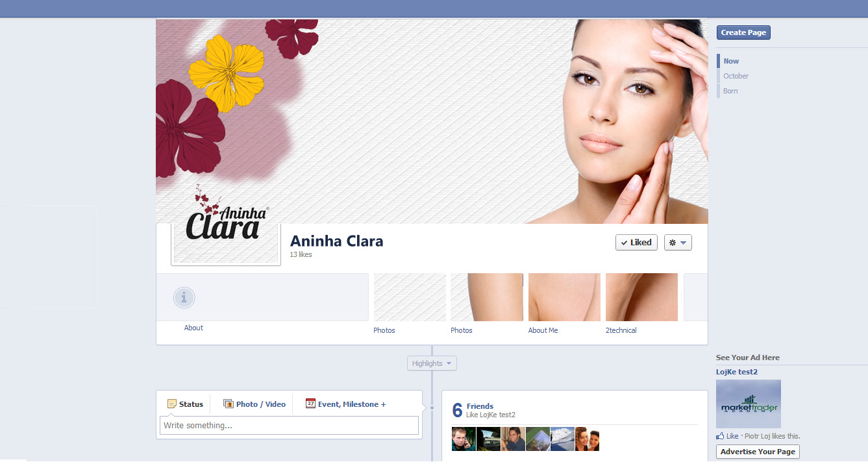Click the Advertise Your Page button
868x462 pixels.
point(758,452)
